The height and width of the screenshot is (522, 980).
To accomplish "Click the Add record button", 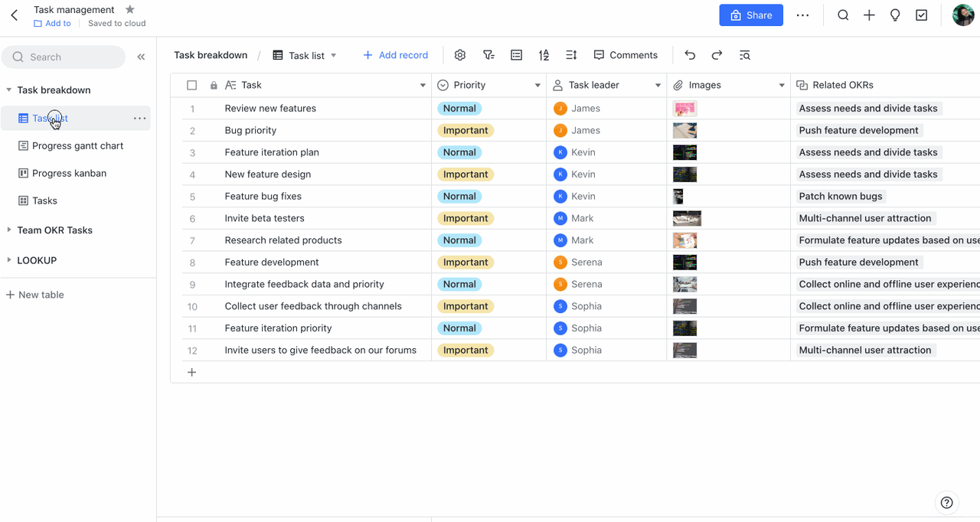I will (x=395, y=55).
